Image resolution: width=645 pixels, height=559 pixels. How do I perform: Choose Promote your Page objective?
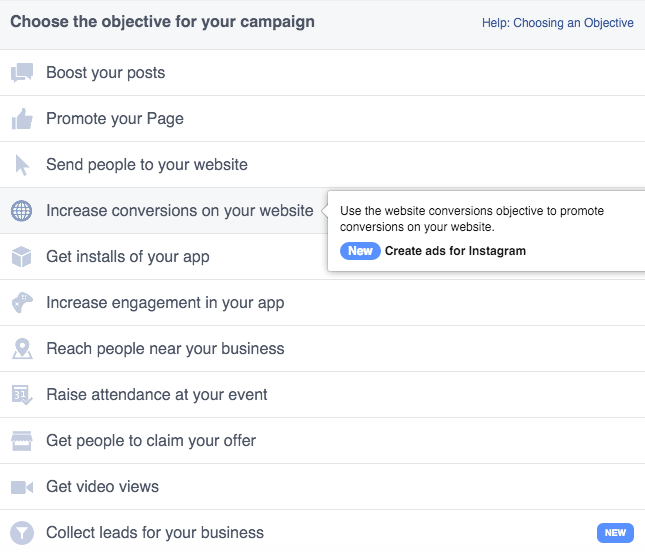(115, 119)
